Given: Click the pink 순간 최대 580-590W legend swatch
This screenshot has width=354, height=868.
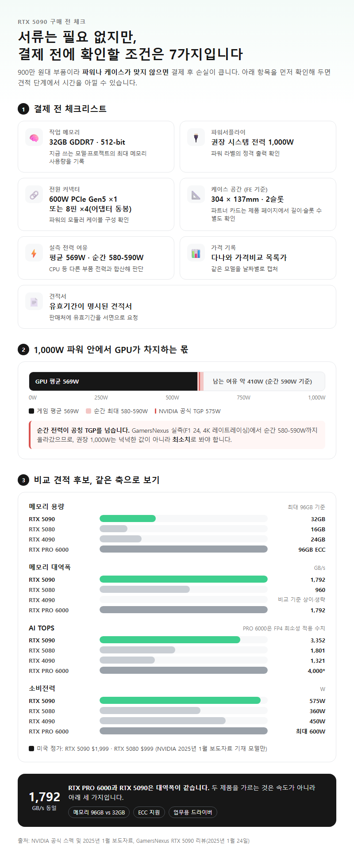Looking at the screenshot, I should (x=88, y=411).
